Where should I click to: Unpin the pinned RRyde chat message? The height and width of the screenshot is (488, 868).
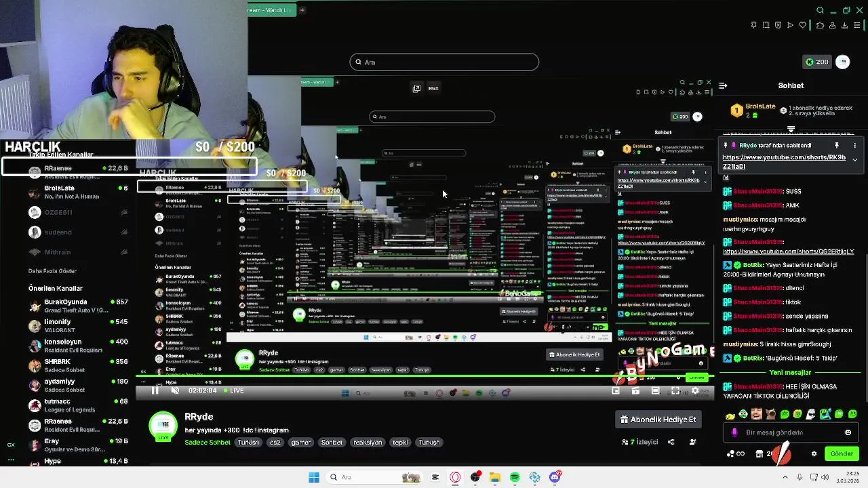click(x=836, y=146)
